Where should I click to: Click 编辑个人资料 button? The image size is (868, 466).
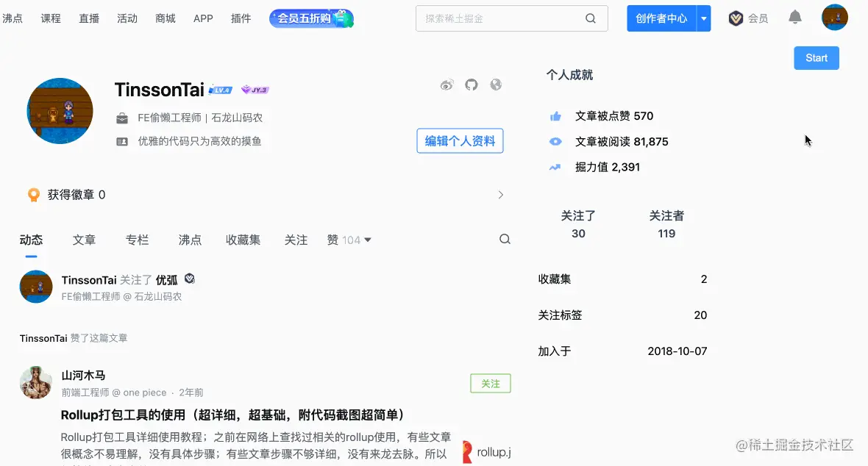pos(460,140)
